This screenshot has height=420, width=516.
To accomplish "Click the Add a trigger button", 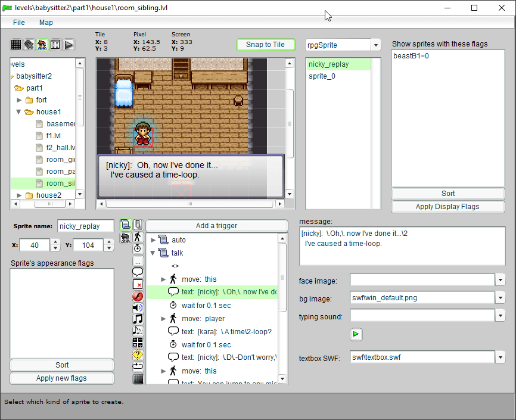I will click(217, 226).
